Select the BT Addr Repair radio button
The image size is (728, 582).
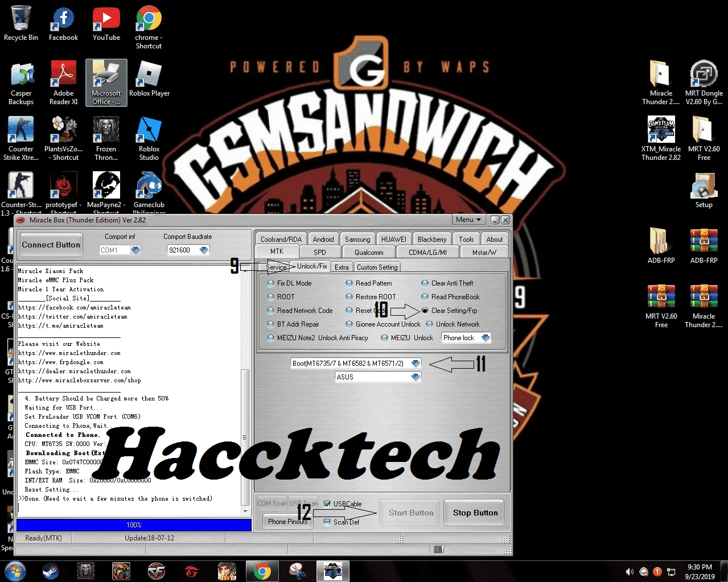tap(271, 324)
